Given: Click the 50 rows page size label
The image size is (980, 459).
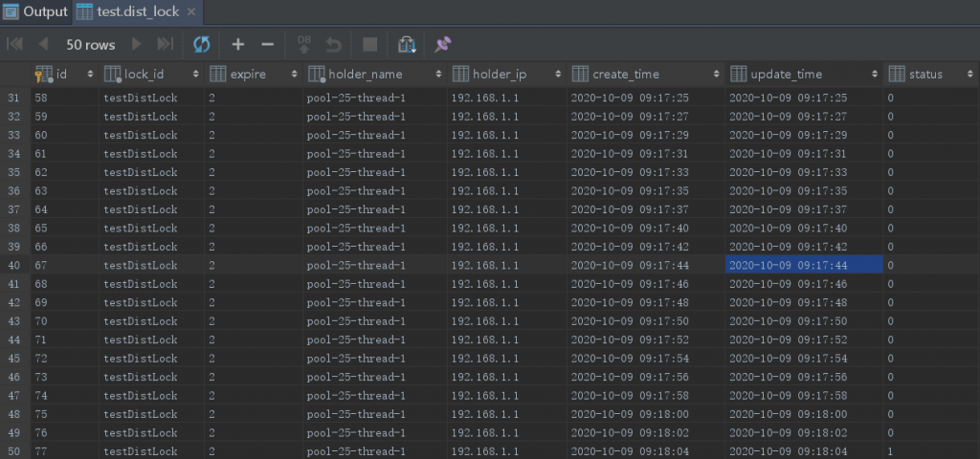Looking at the screenshot, I should click(x=91, y=45).
